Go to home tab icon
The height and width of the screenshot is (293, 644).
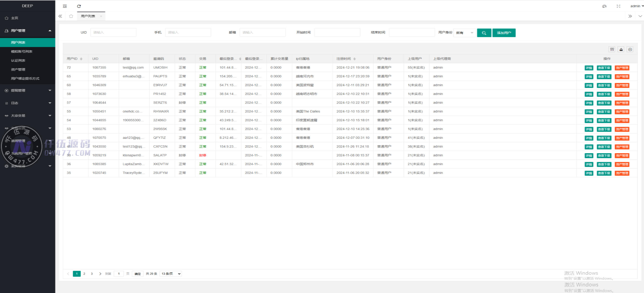pos(71,16)
